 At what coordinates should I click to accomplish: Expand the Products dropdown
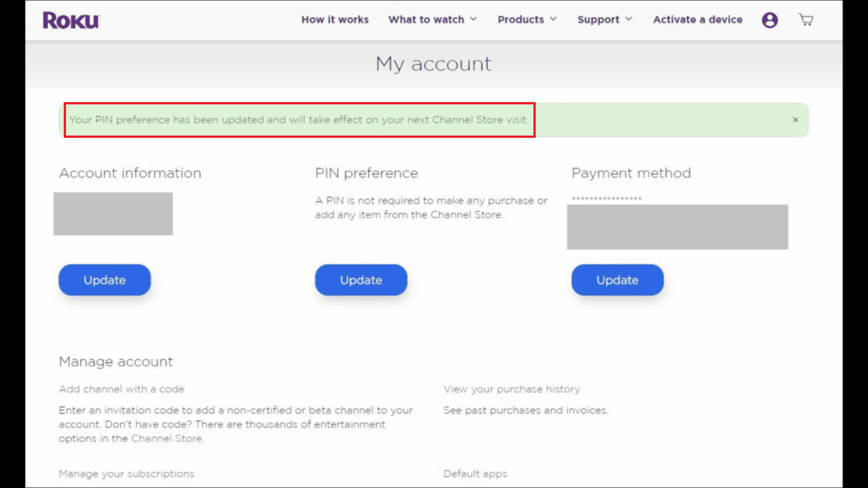(521, 19)
